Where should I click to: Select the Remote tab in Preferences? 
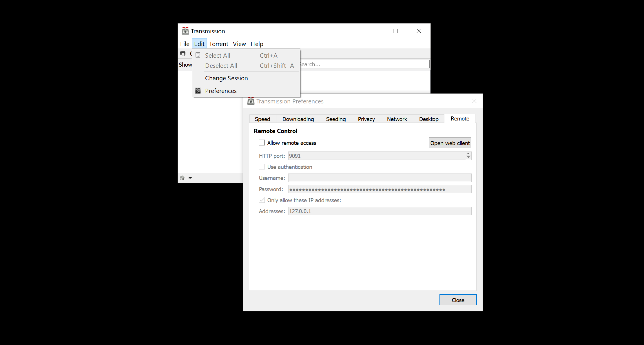[x=460, y=118]
